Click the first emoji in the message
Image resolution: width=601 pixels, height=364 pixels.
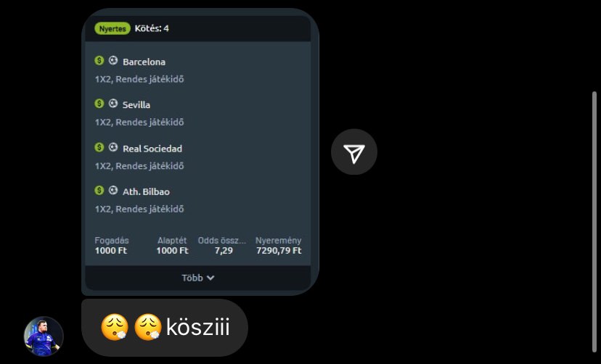click(x=115, y=328)
